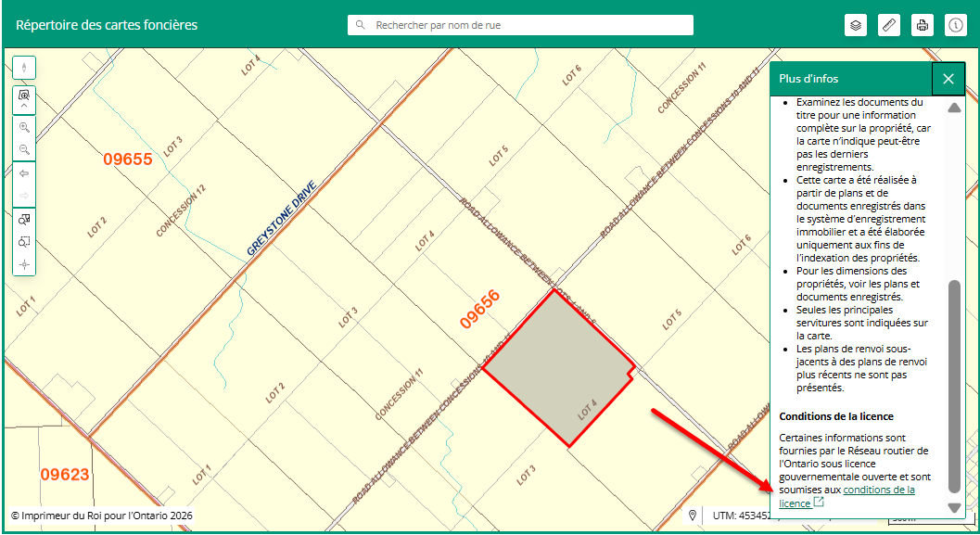980x535 pixels.
Task: Click the crosshair locate tool
Action: coord(24,264)
